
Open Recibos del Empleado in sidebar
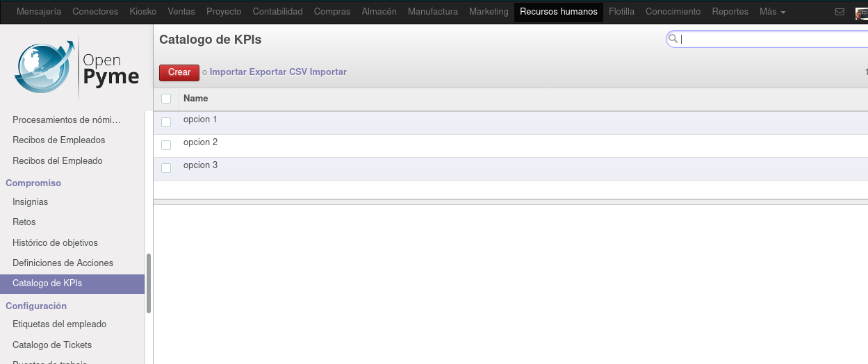58,161
